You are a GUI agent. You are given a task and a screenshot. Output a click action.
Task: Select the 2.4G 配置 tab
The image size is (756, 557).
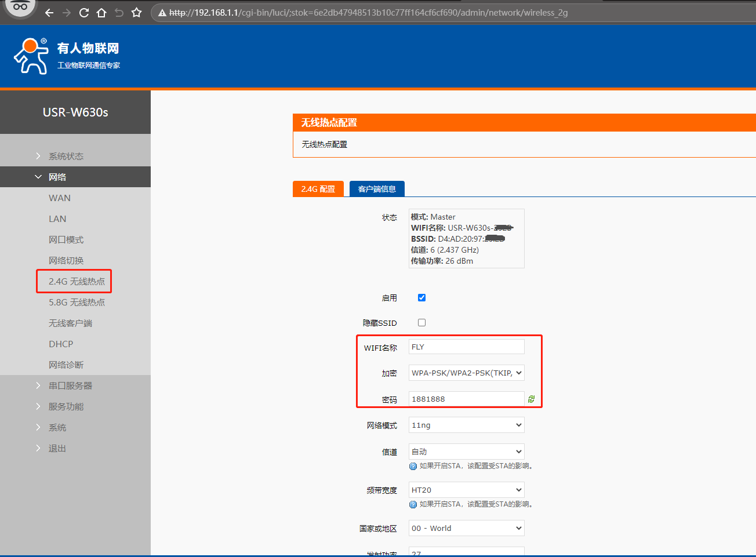318,189
